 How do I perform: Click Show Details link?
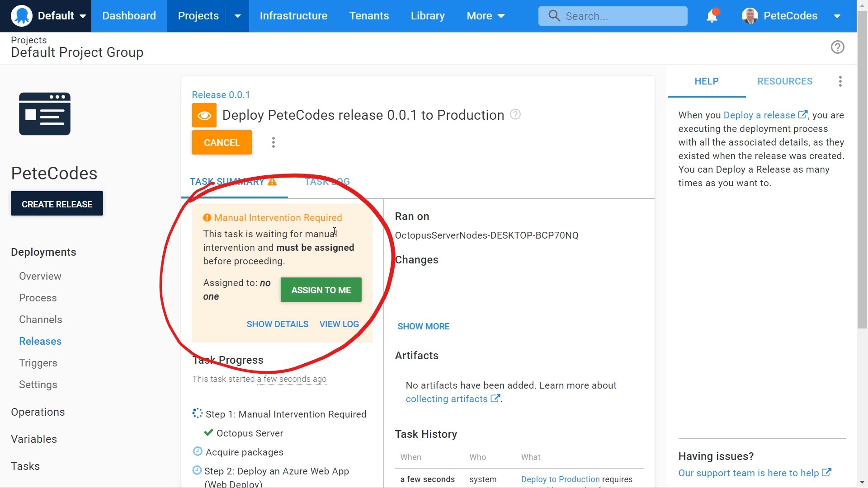pos(278,324)
